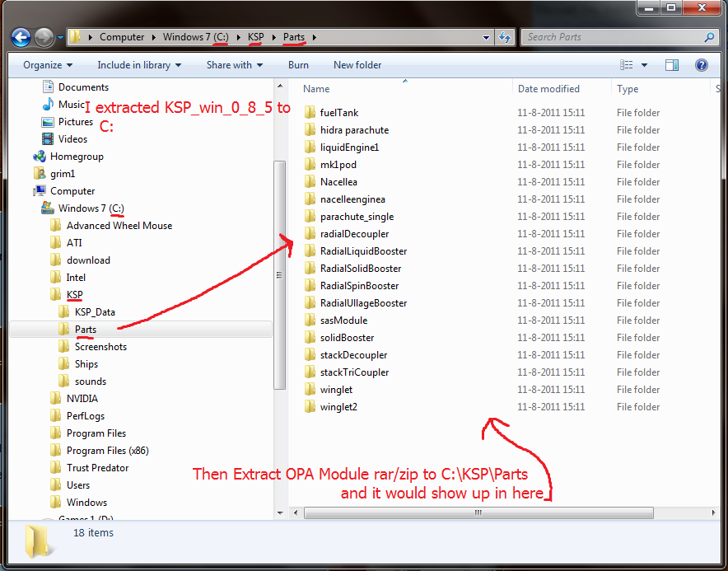The height and width of the screenshot is (571, 728).
Task: Click Nacellea folder icon
Action: (x=310, y=181)
